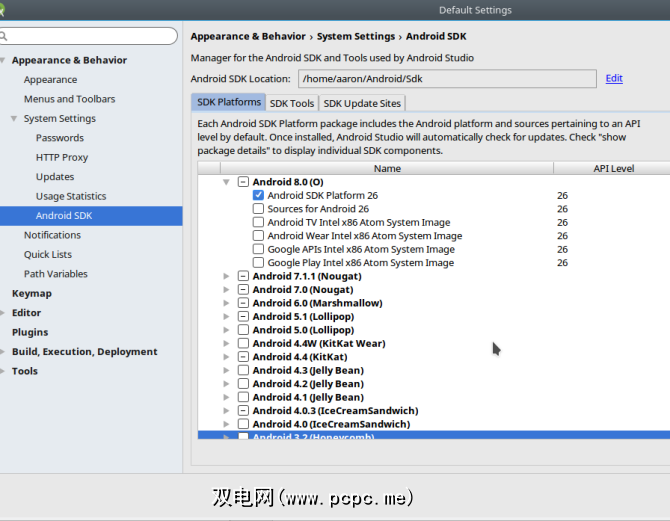Click the Edit link for SDK location
Screen dimensions: 670x521
(614, 78)
